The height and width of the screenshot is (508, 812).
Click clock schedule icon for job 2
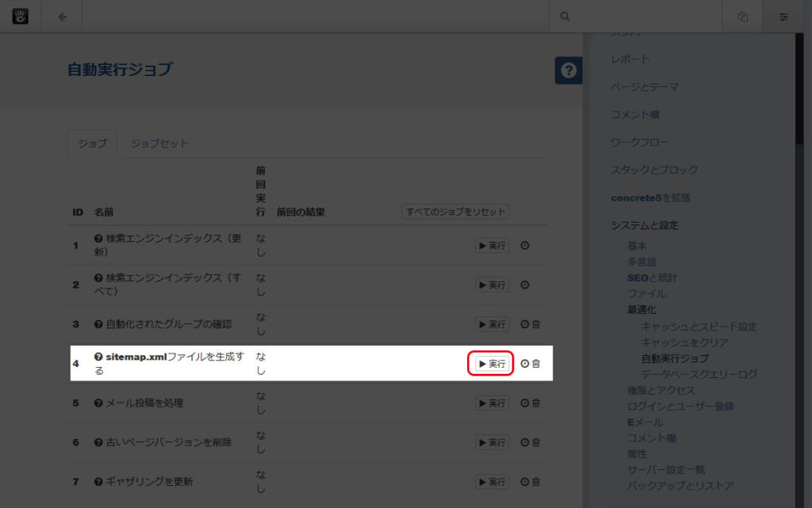[525, 285]
